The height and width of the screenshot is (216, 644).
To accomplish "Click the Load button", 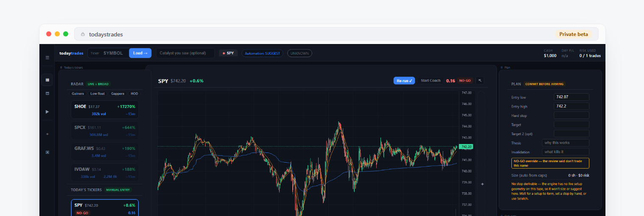I will (x=140, y=53).
